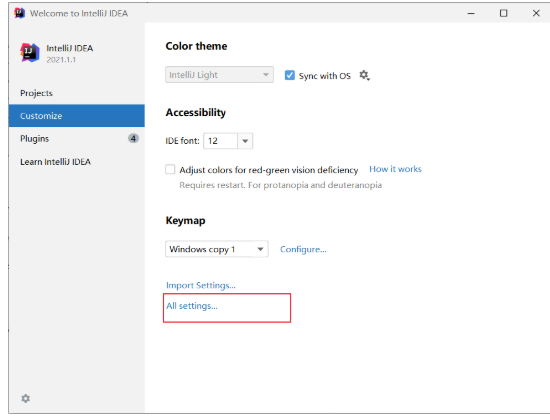Open the IntelliJ Light color theme dropdown

click(219, 74)
